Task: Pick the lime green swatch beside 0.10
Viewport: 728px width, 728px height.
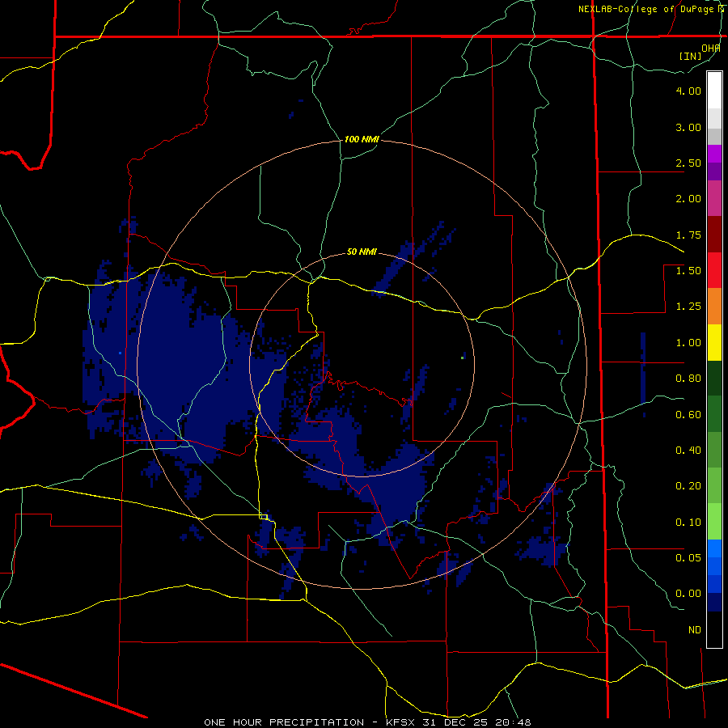Action: tap(714, 522)
